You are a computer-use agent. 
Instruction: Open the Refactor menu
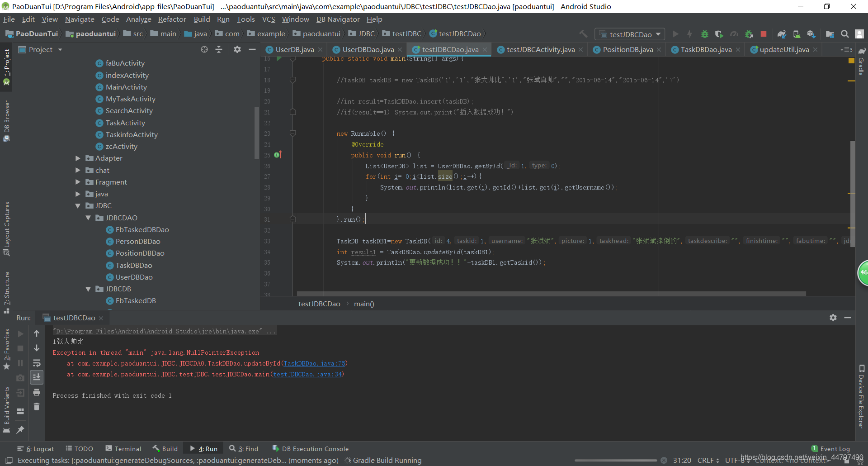coord(172,19)
